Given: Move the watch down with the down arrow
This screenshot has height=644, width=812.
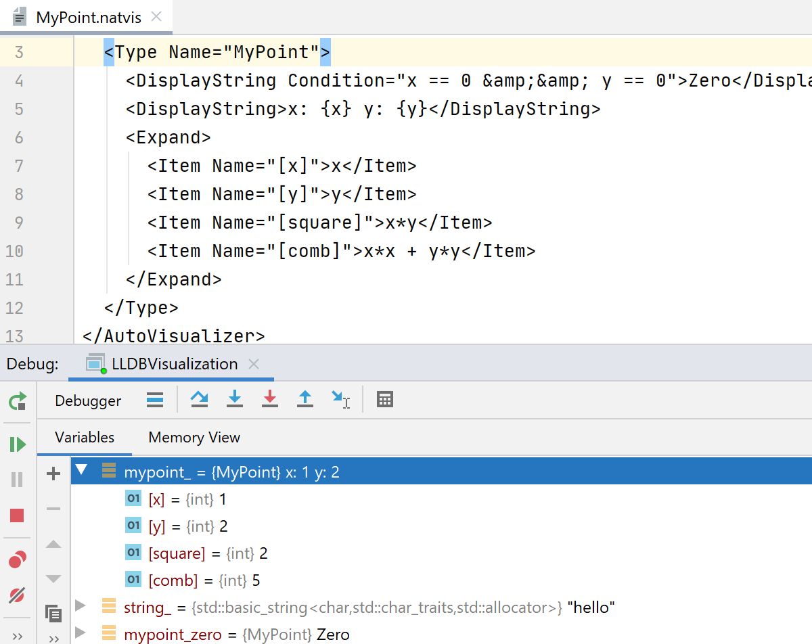Looking at the screenshot, I should click(x=53, y=579).
